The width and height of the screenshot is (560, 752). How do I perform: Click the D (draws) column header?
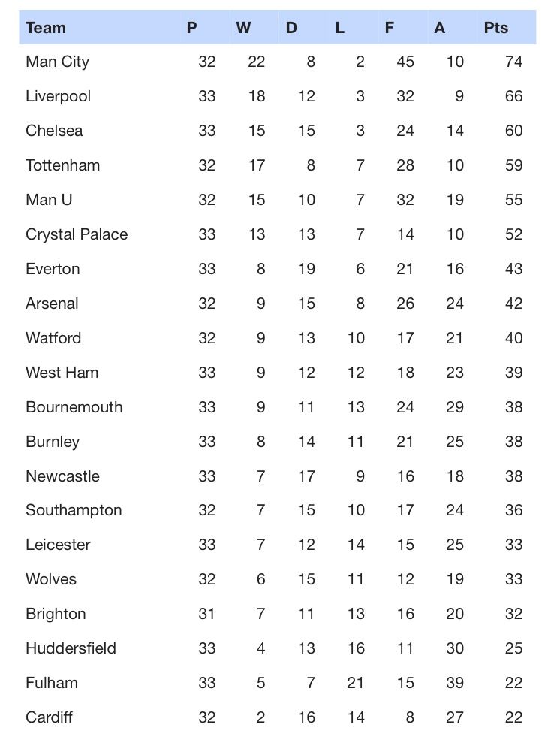click(291, 28)
